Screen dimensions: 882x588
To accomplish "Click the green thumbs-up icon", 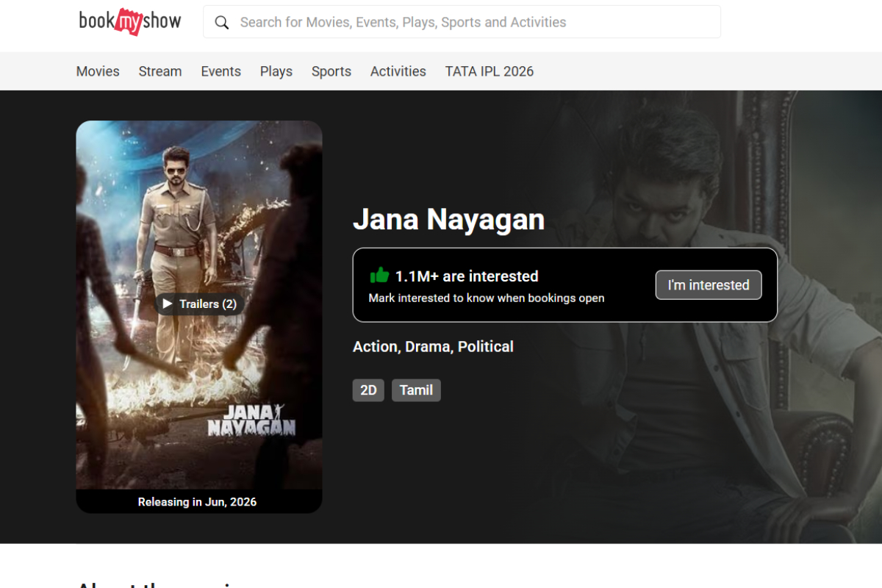I will (379, 276).
